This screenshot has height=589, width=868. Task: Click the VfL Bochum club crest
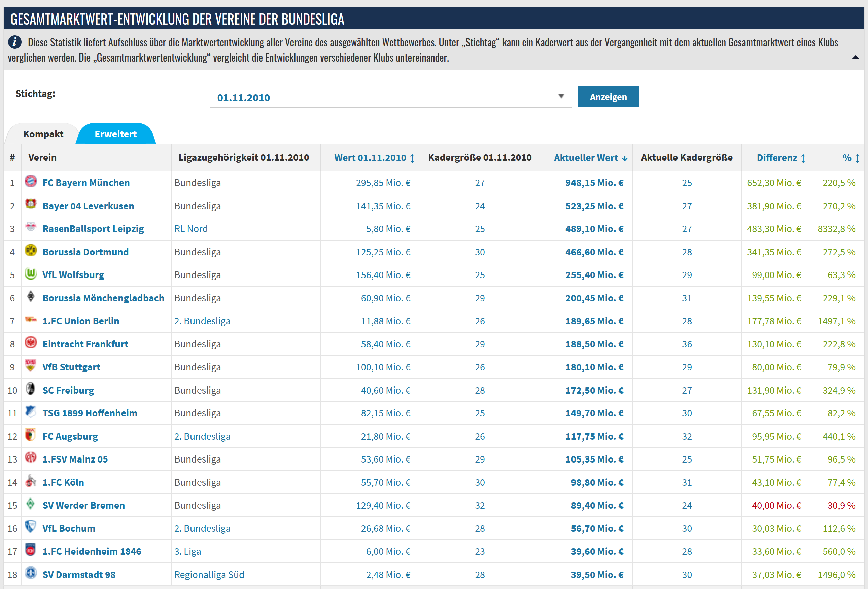click(x=31, y=527)
